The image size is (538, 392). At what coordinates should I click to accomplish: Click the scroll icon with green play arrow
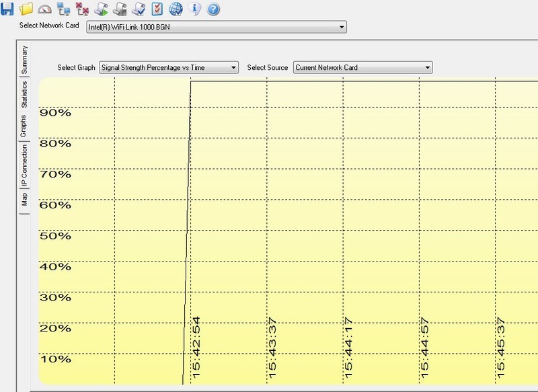pyautogui.click(x=102, y=9)
